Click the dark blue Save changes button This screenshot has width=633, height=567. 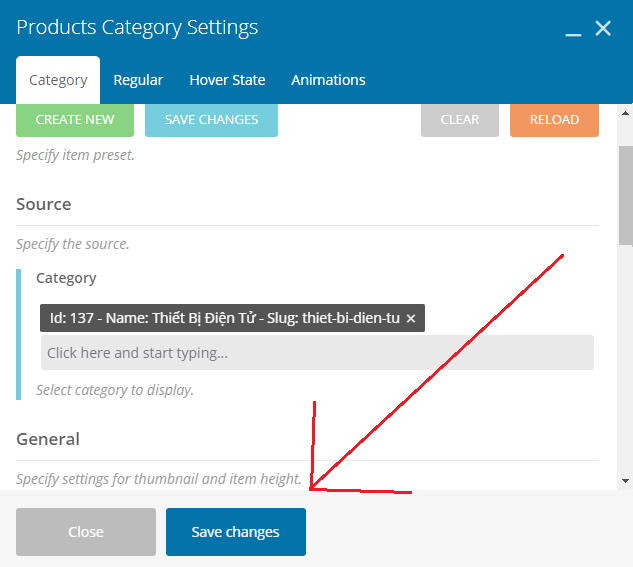click(x=236, y=532)
